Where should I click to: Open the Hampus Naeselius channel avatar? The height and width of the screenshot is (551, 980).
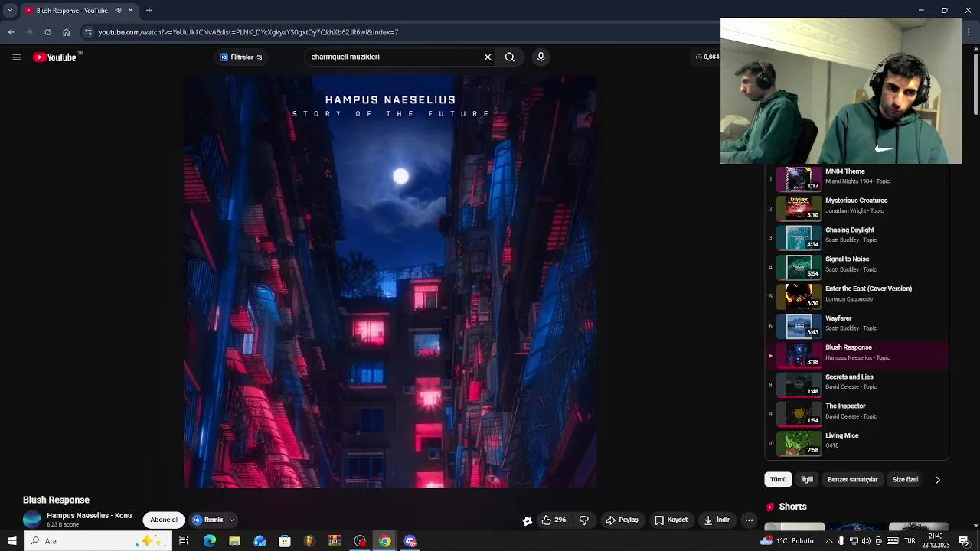32,519
